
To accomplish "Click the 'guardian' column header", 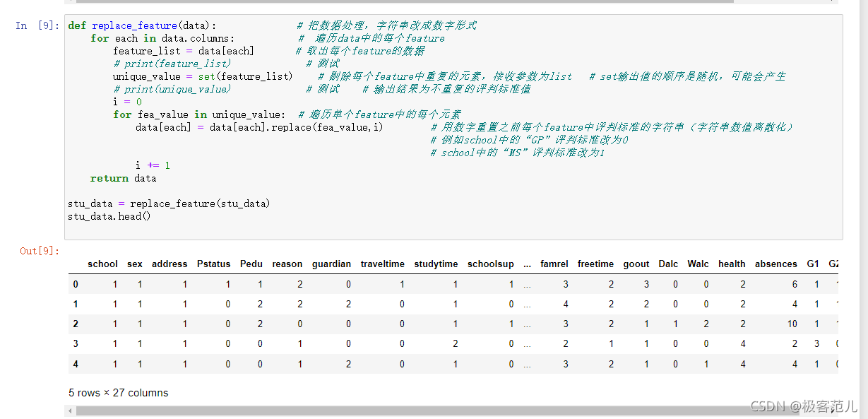I will (331, 264).
